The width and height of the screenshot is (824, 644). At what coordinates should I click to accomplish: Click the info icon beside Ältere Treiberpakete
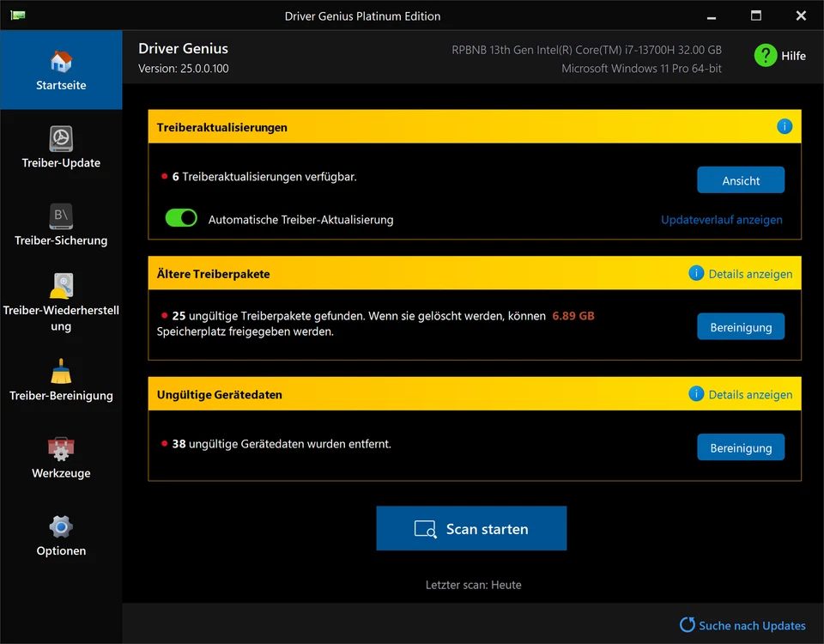pyautogui.click(x=695, y=273)
